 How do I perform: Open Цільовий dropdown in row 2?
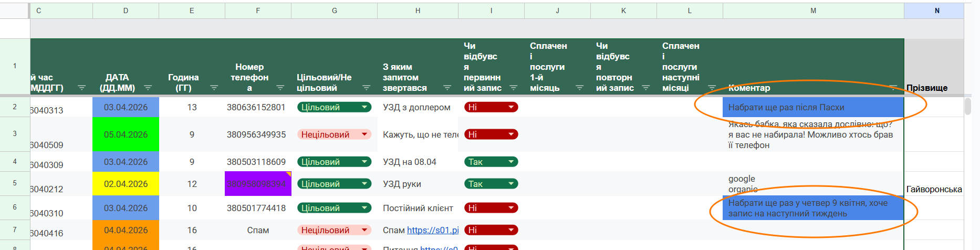(x=364, y=107)
